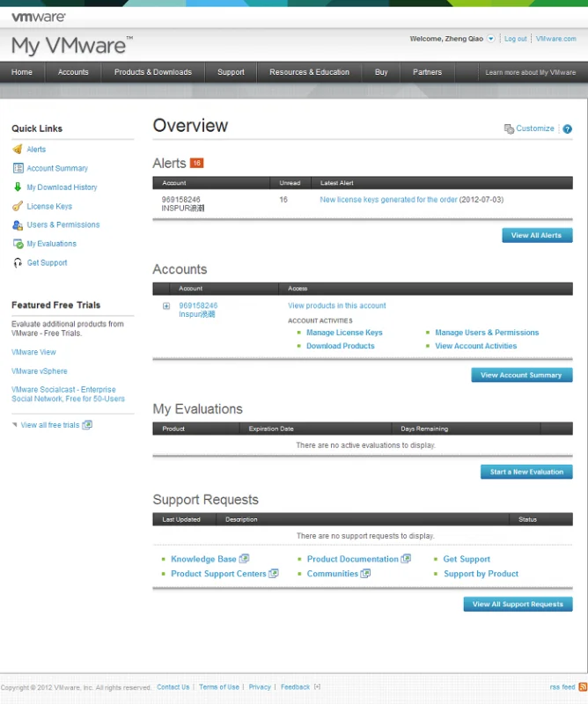Click the orange 16 alerts badge

197,163
